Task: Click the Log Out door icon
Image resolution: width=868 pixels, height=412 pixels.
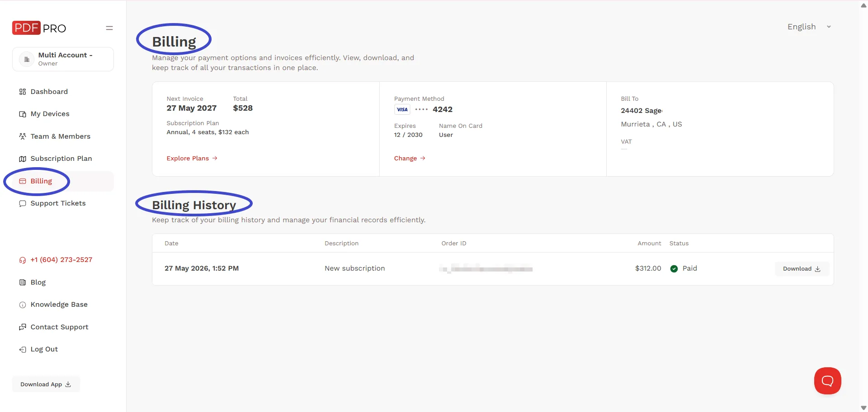Action: (x=23, y=350)
